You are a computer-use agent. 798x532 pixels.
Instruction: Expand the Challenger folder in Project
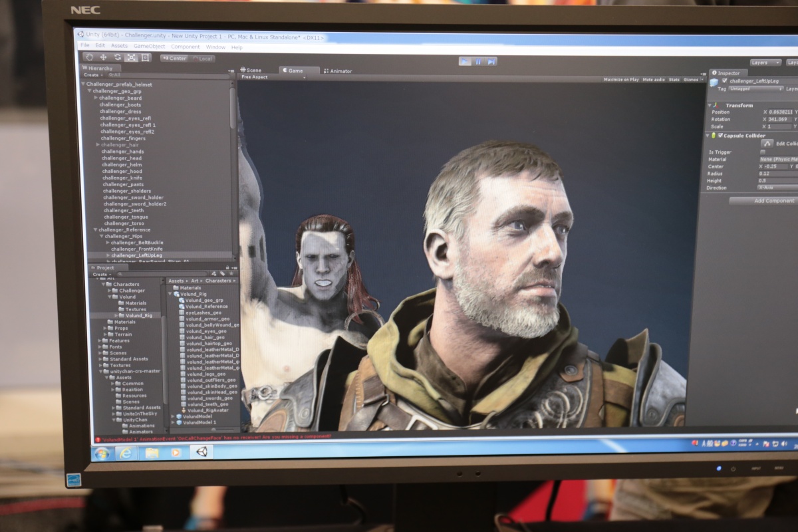[110, 291]
